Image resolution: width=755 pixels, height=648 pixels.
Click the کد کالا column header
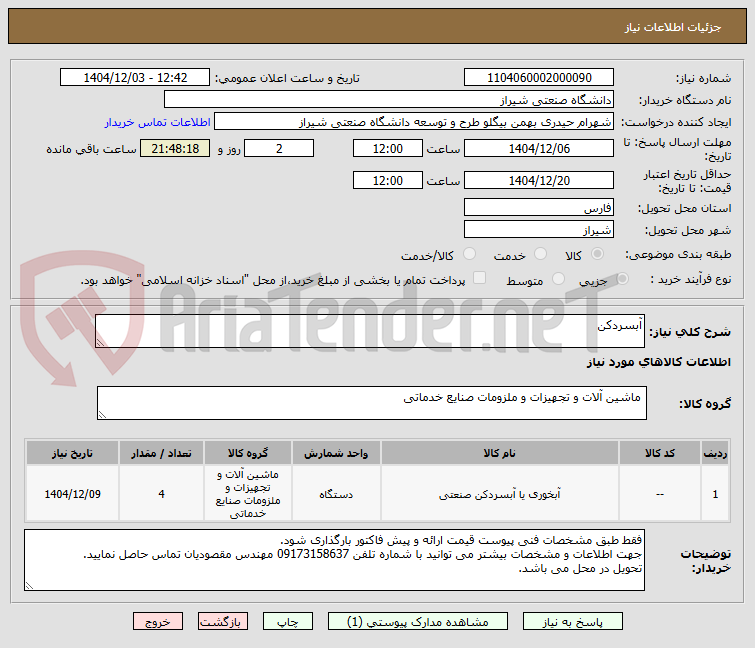pos(660,453)
